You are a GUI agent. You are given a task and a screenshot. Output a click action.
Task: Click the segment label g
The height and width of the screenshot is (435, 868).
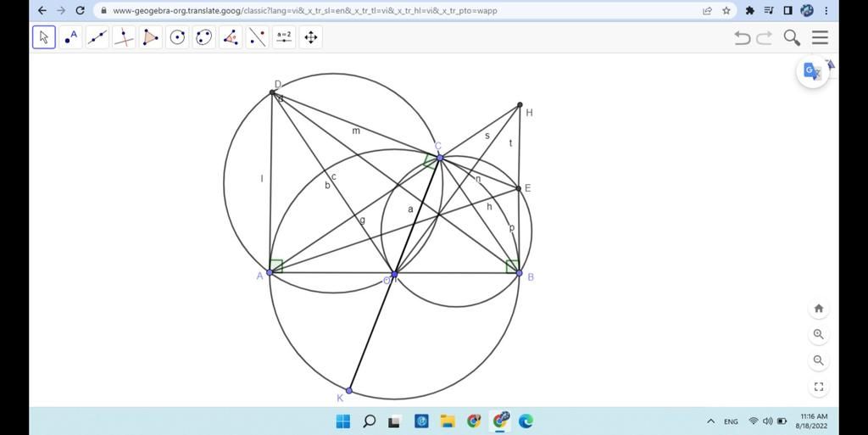click(x=363, y=220)
